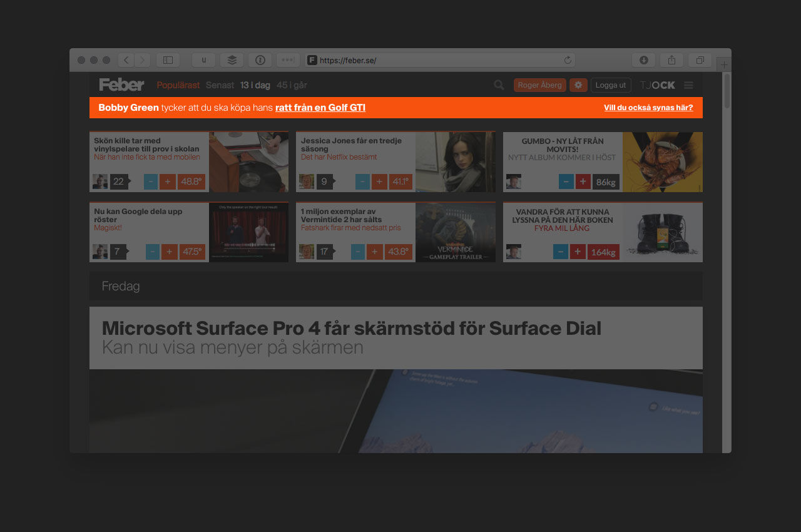Viewport: 801px width, 532px height.
Task: Upvote the vinylspelare article
Action: [x=168, y=182]
